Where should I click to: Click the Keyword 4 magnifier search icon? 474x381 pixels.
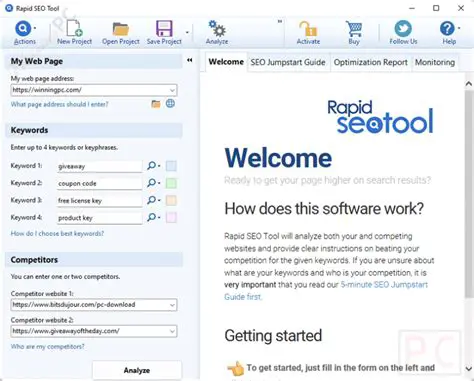click(x=152, y=218)
